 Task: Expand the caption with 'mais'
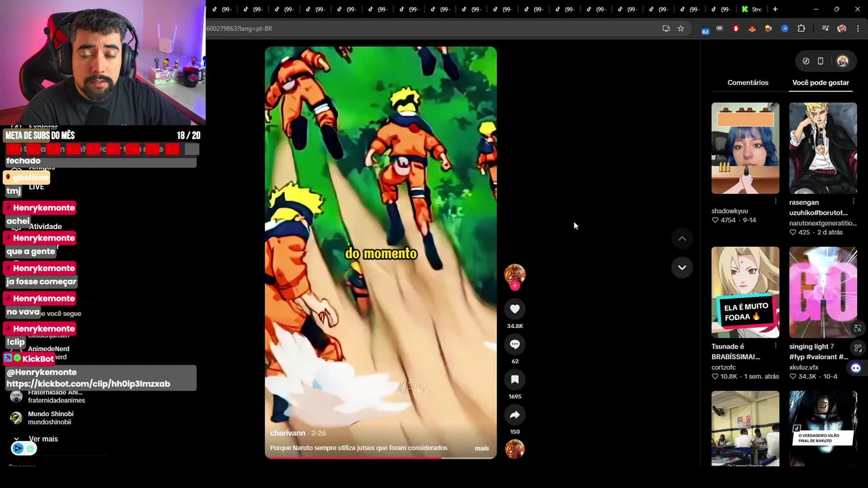coord(481,448)
